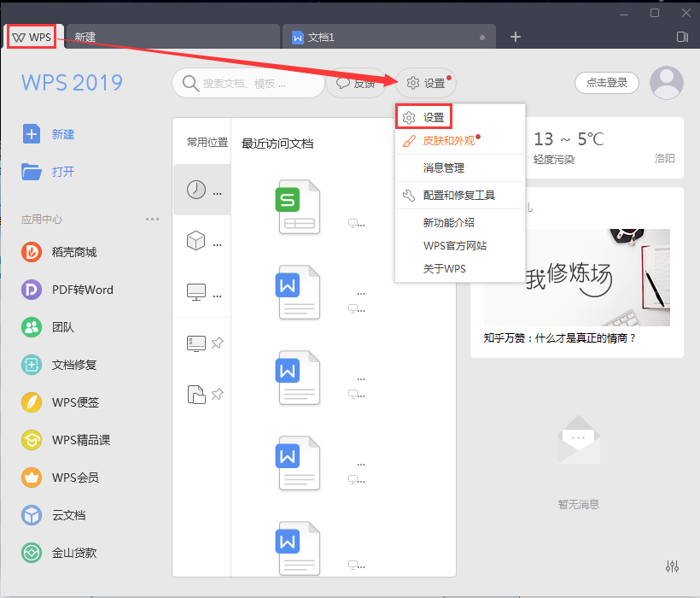The height and width of the screenshot is (598, 700).
Task: Open WPS会员 app
Action: (61, 478)
